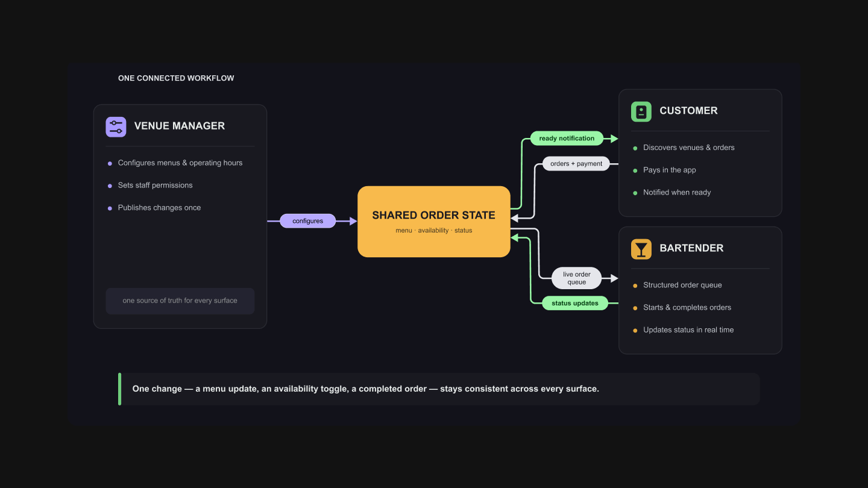Image resolution: width=868 pixels, height=488 pixels.
Task: Click the 'ONE CONNECTED WORKFLOW' title
Action: point(176,78)
